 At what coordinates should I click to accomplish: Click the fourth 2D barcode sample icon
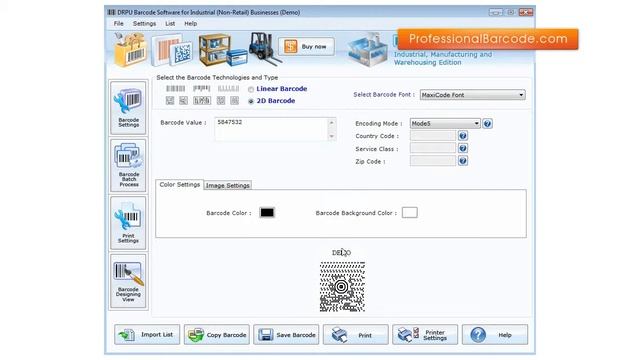[x=221, y=100]
